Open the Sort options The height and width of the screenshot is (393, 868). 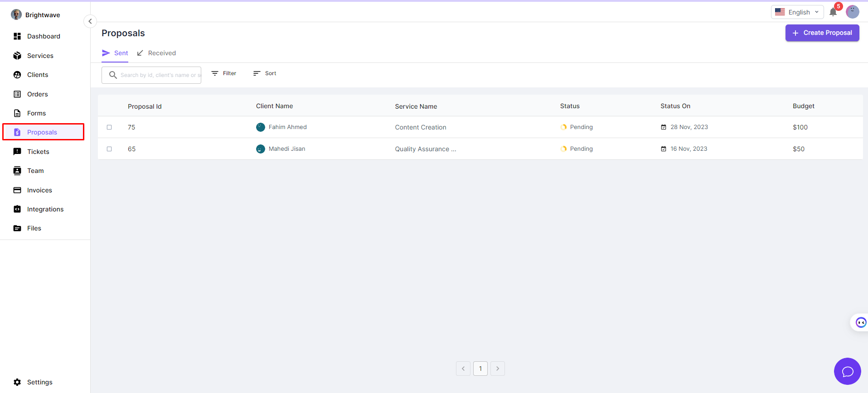pos(265,73)
